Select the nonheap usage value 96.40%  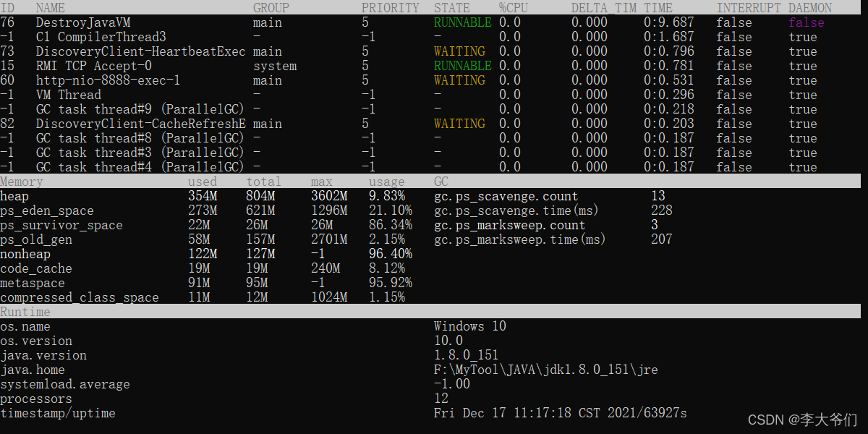coord(387,253)
